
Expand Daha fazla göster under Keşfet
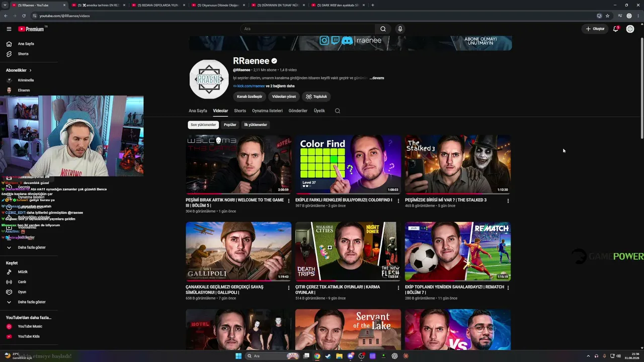coord(32,302)
